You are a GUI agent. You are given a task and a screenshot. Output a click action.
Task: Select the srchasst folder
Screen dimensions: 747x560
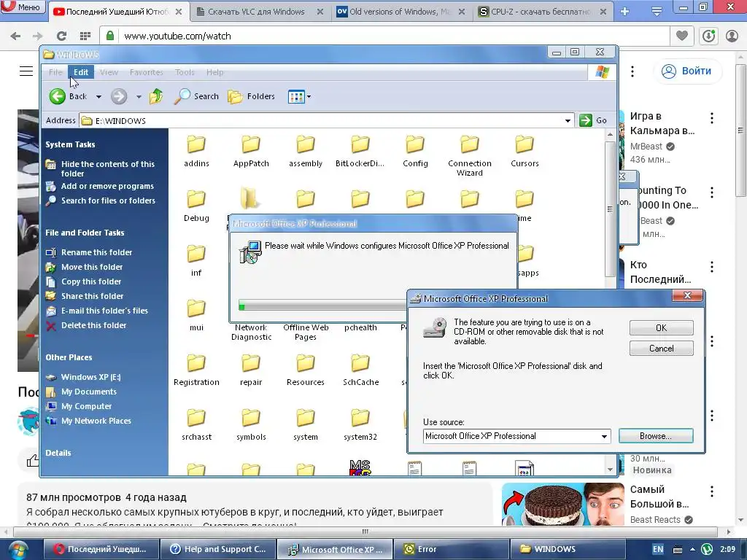196,425
